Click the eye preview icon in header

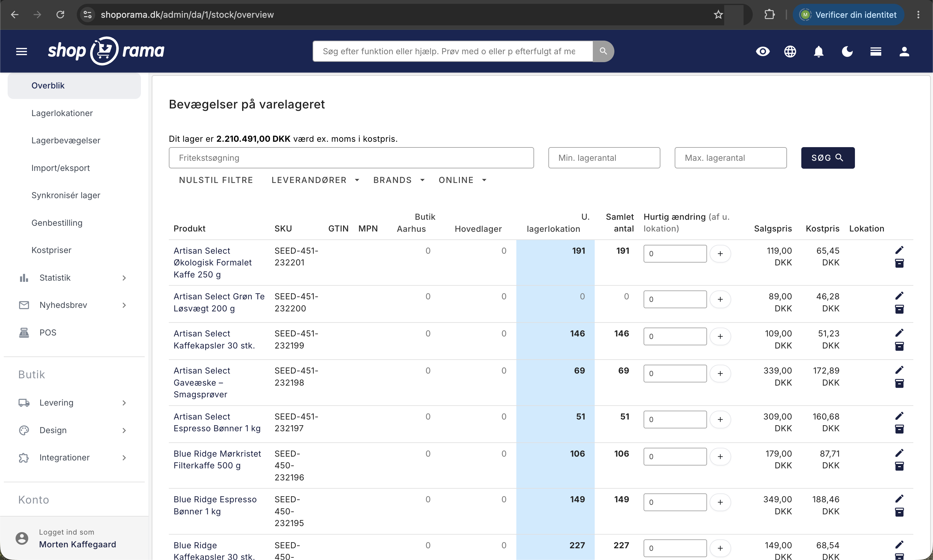[762, 51]
